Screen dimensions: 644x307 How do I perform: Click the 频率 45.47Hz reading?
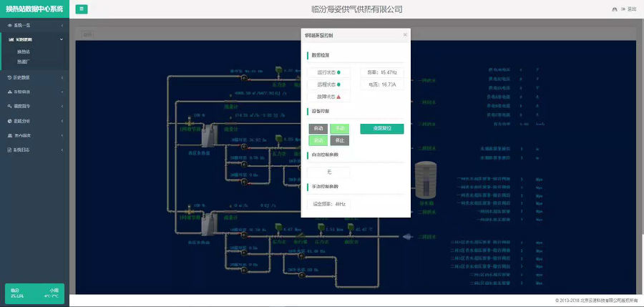coord(382,72)
